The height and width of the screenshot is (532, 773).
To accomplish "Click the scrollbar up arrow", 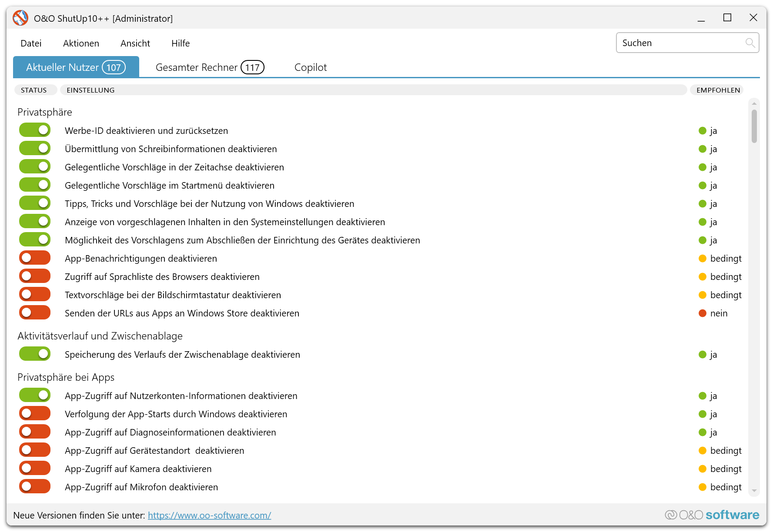I will click(754, 103).
